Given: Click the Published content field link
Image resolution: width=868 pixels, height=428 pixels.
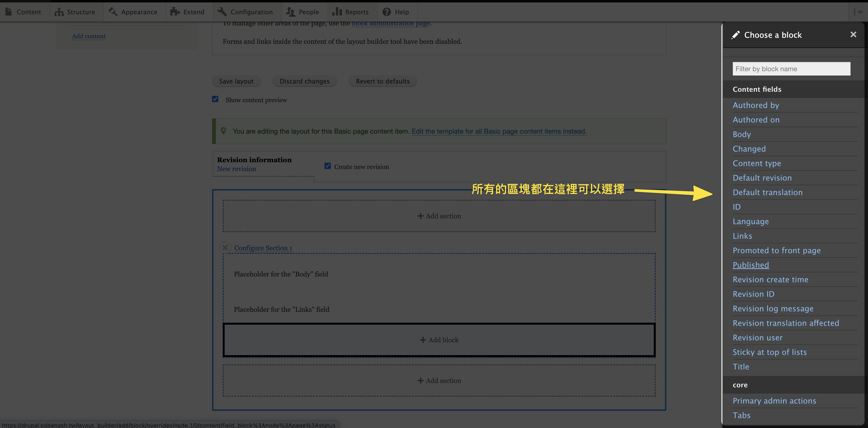Looking at the screenshot, I should tap(751, 265).
